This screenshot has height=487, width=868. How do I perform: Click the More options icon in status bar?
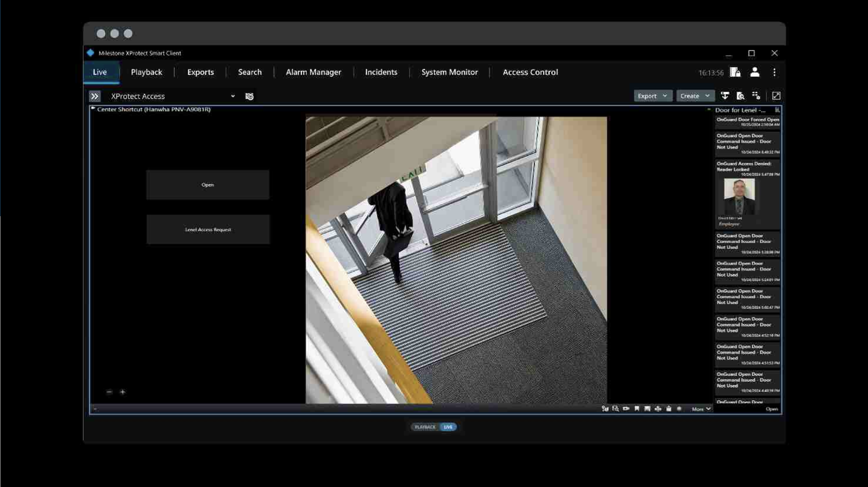pyautogui.click(x=701, y=409)
